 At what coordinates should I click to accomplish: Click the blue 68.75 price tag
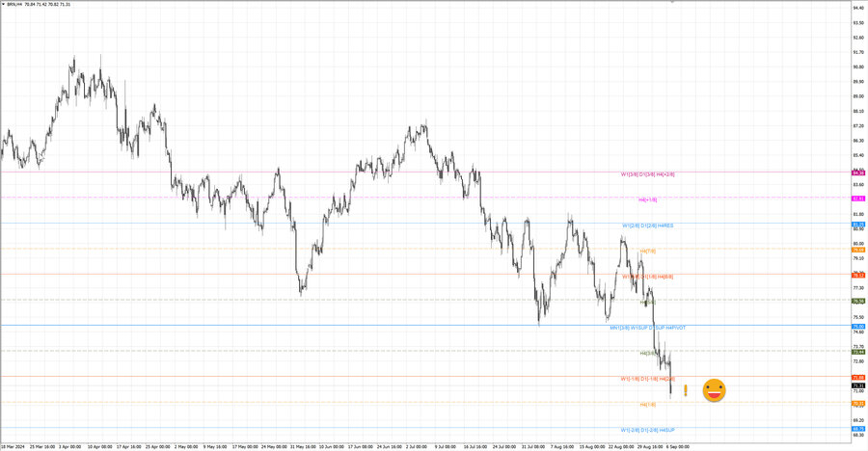click(x=858, y=429)
